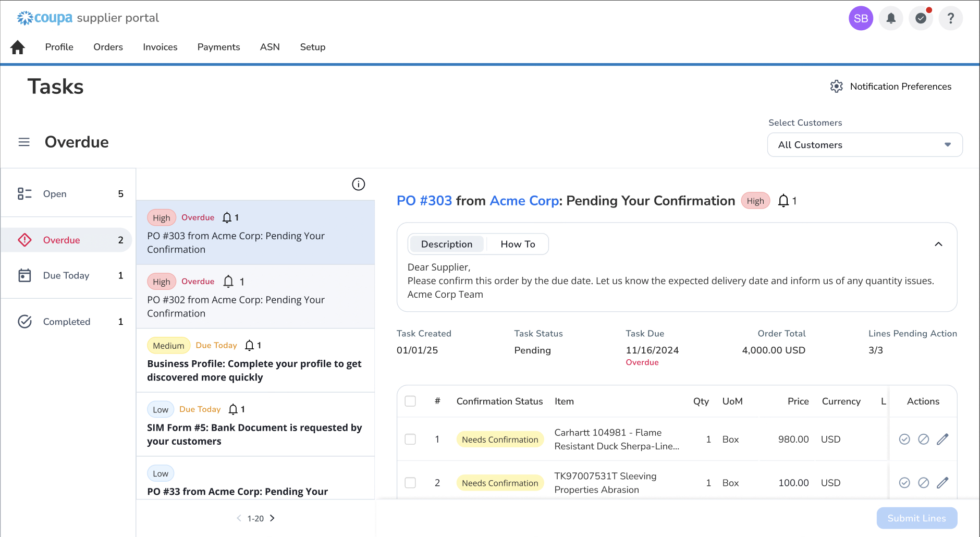Switch to the How To tab
The height and width of the screenshot is (537, 980).
[518, 244]
